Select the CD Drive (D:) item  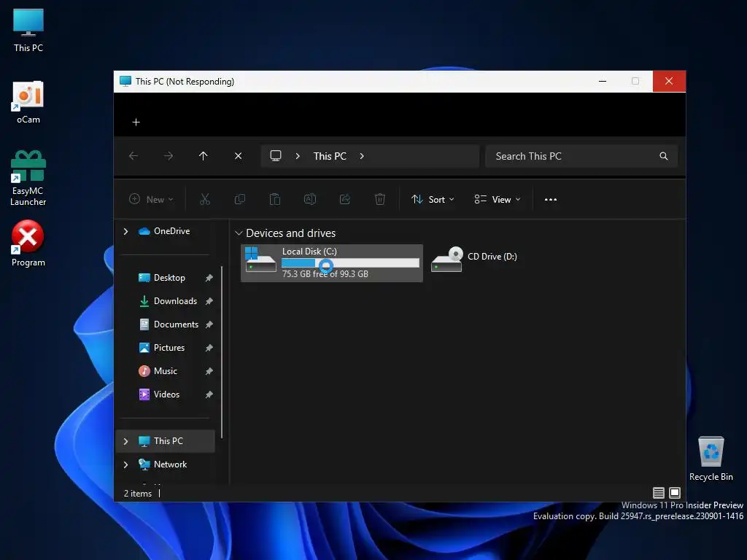(x=474, y=260)
